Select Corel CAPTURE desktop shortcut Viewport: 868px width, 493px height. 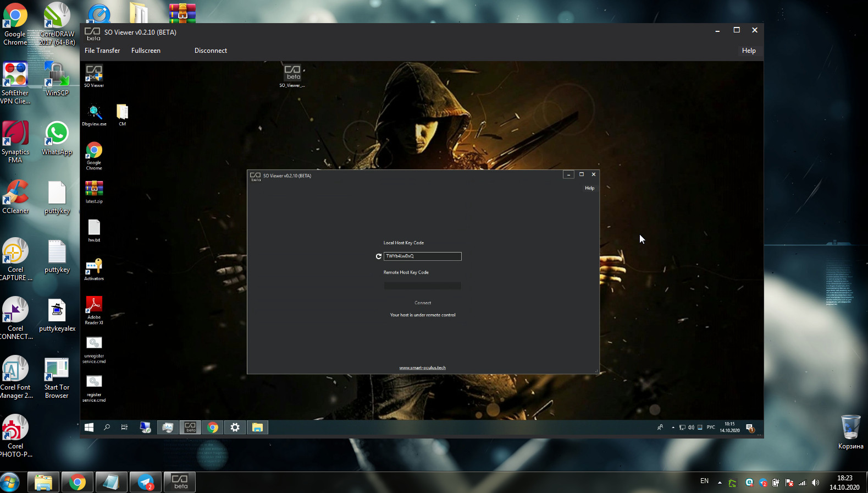pyautogui.click(x=15, y=259)
